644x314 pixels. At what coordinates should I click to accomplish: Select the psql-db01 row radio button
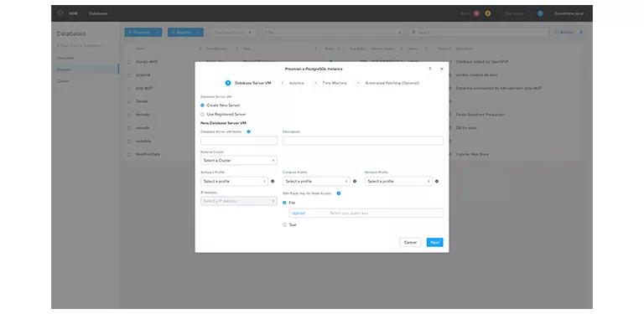(x=128, y=88)
